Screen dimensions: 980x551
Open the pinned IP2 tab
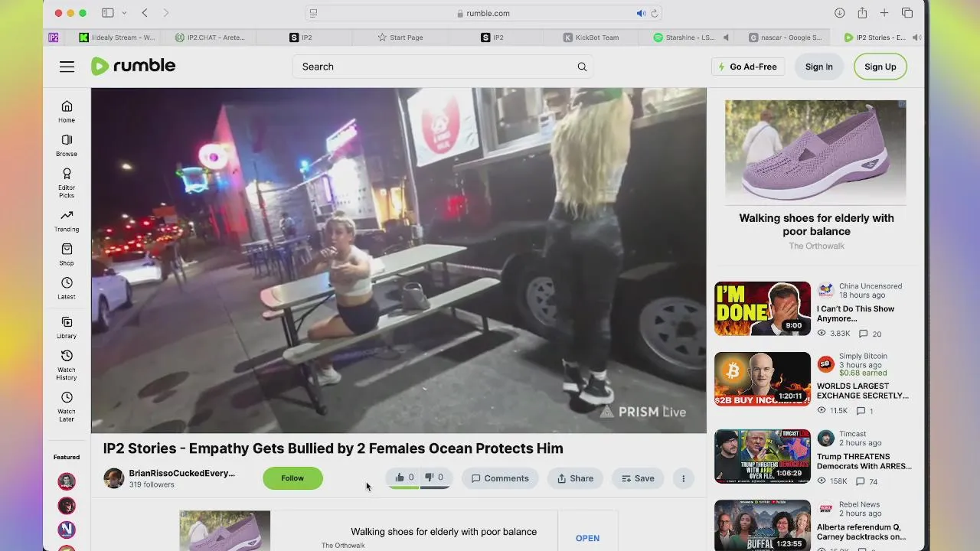[54, 37]
